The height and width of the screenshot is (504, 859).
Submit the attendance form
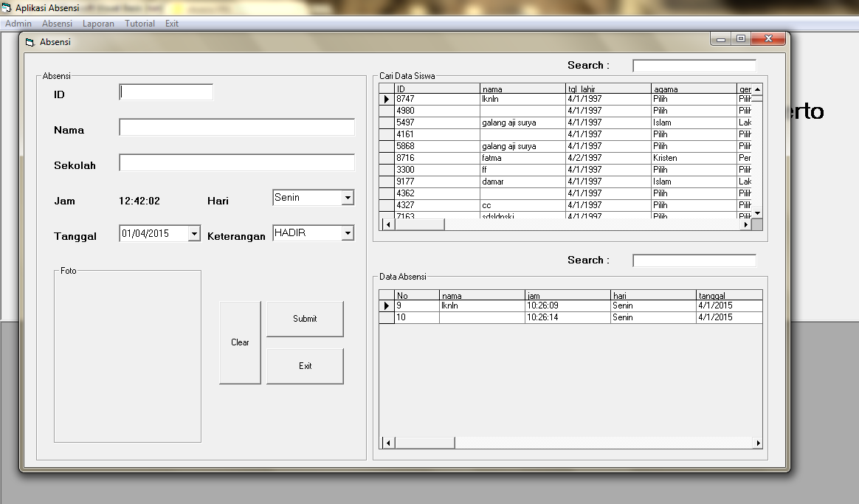pos(305,319)
